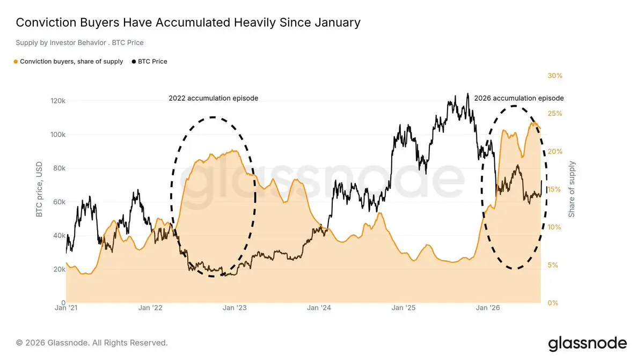Click the Jan '22 x-axis label
The height and width of the screenshot is (362, 644).
point(150,308)
